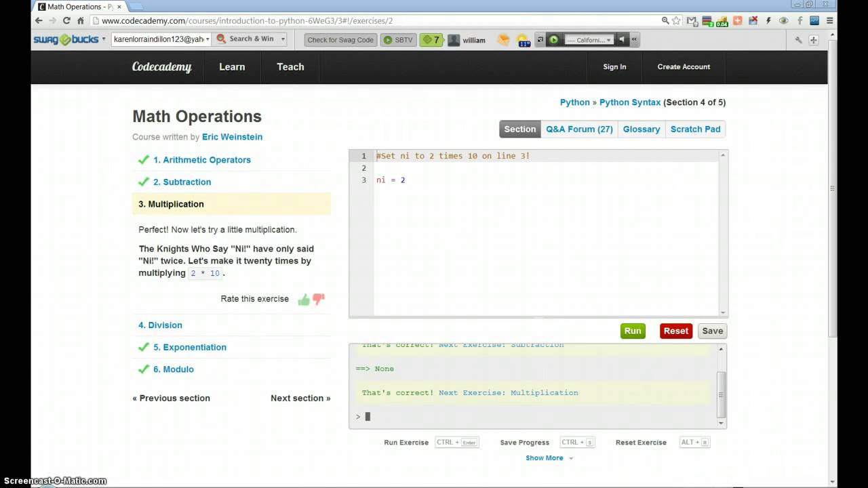The width and height of the screenshot is (868, 488).
Task: Open the Q&A Forum (27) tab
Action: click(x=579, y=129)
